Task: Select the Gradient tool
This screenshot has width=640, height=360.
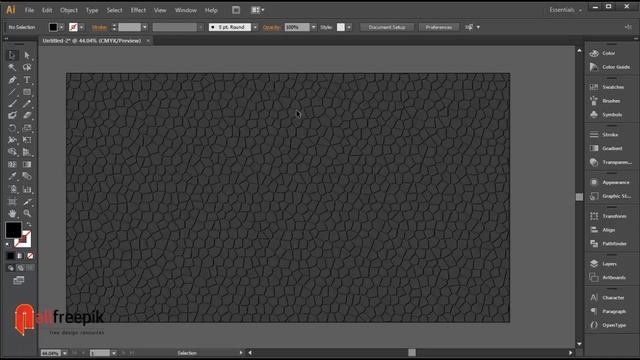Action: click(x=27, y=164)
